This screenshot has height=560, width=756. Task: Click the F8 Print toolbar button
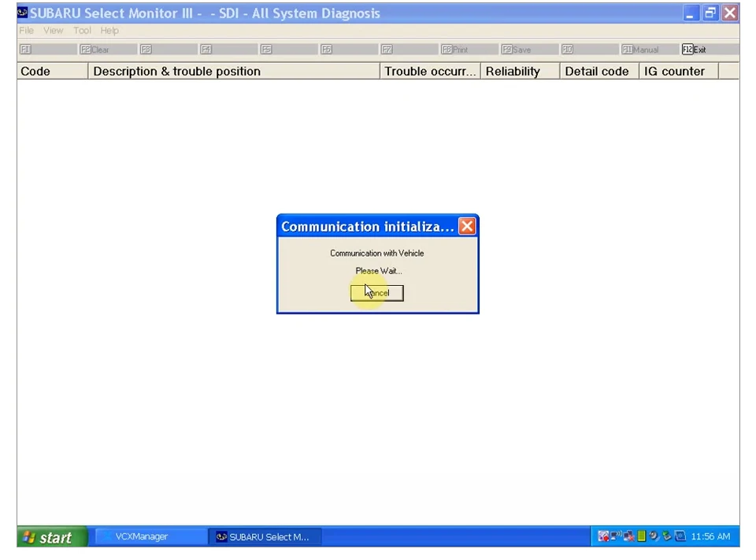(469, 49)
